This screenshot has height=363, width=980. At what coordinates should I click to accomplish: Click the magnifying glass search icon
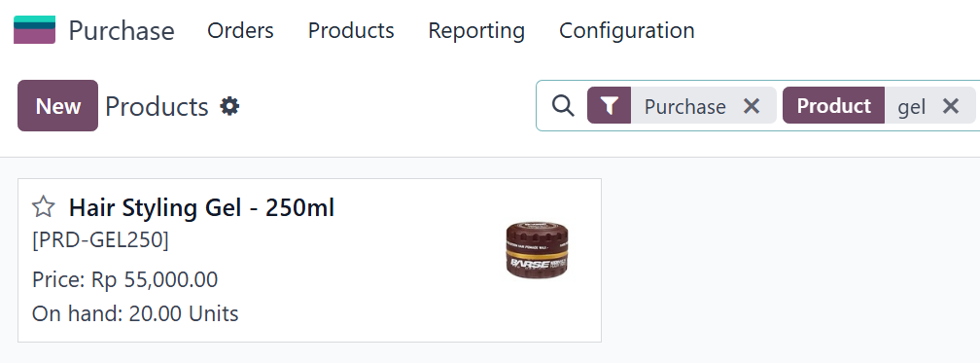point(563,106)
